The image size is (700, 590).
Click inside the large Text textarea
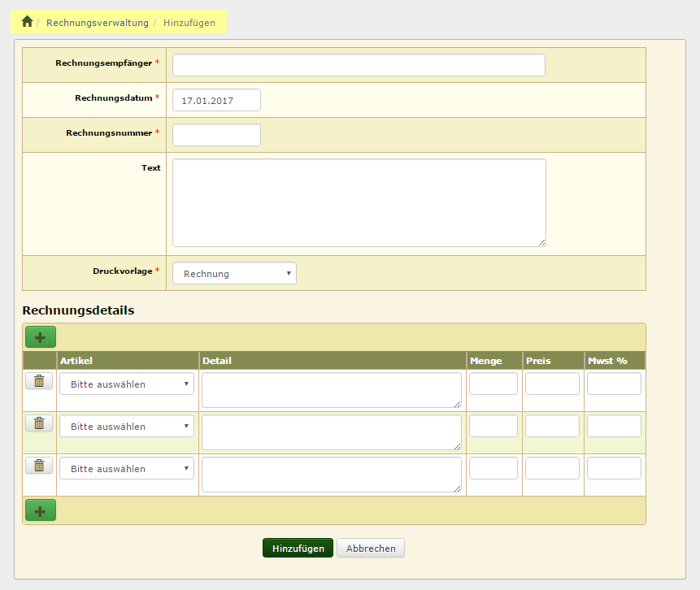pyautogui.click(x=359, y=202)
